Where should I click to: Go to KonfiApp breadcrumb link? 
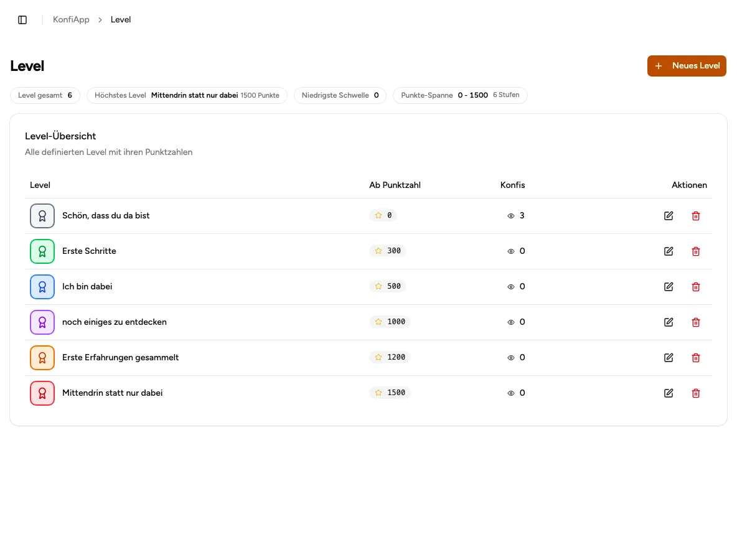click(x=71, y=20)
